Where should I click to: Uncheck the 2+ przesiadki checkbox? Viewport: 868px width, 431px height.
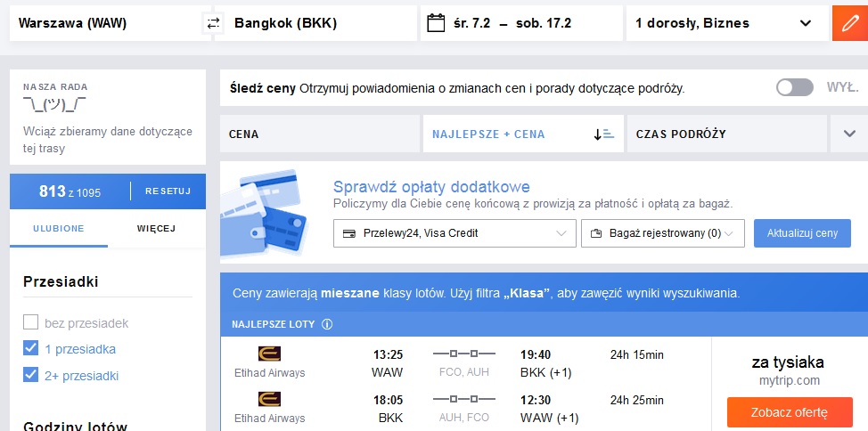click(31, 376)
